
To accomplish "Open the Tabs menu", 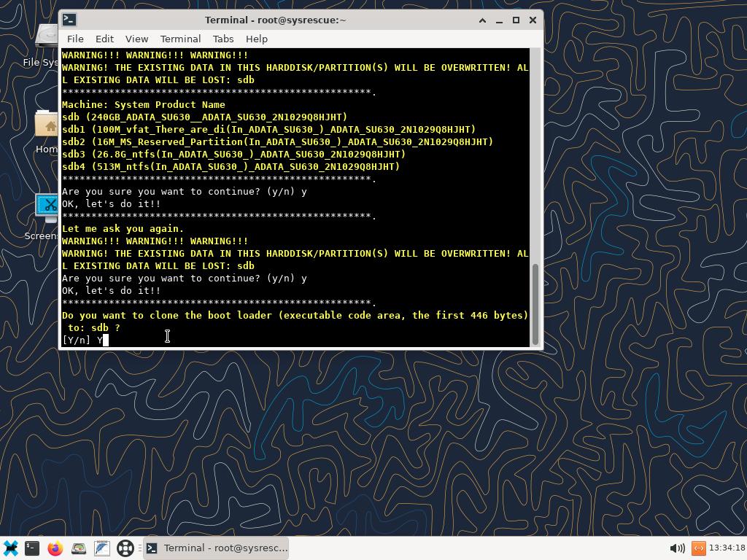I will click(222, 39).
